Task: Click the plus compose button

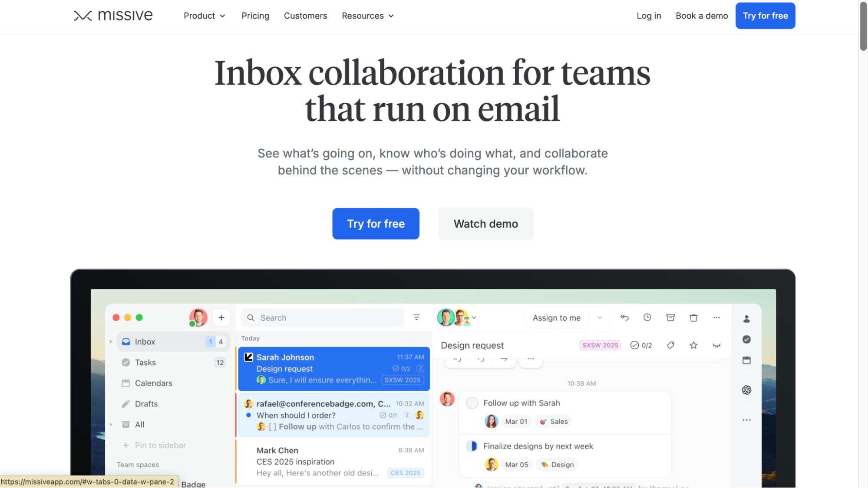Action: tap(221, 318)
